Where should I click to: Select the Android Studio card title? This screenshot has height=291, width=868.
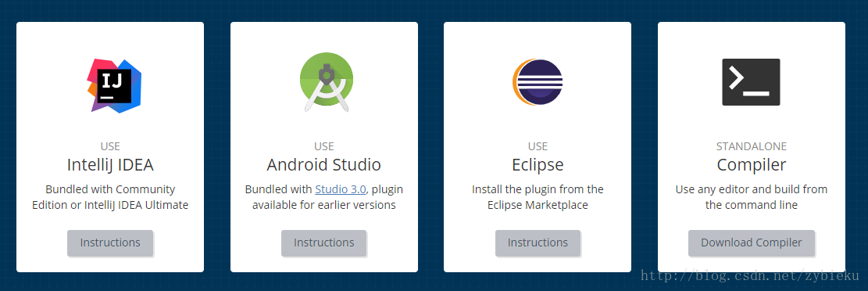(x=323, y=164)
